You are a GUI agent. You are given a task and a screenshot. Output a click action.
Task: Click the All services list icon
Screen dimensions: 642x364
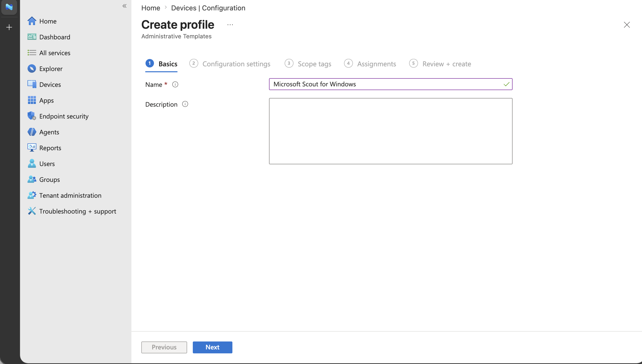pyautogui.click(x=32, y=53)
